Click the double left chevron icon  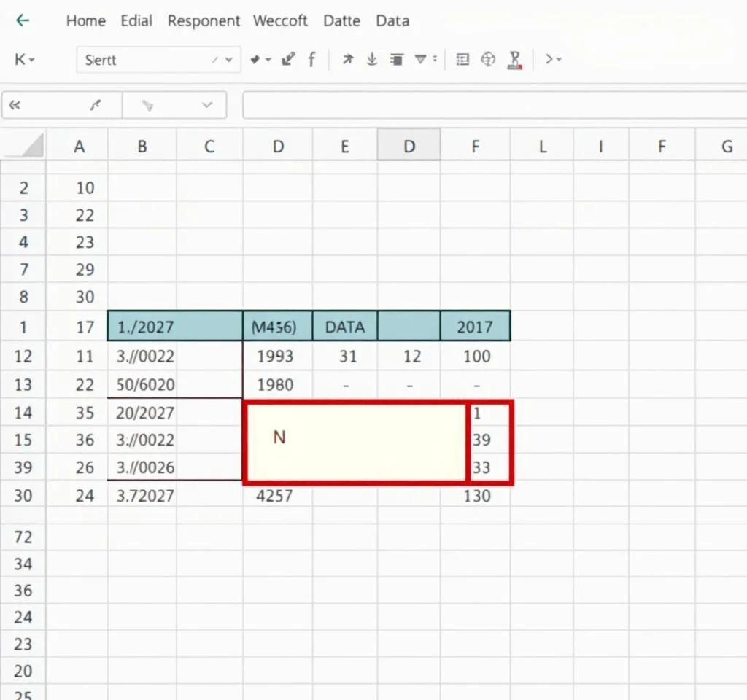click(14, 106)
